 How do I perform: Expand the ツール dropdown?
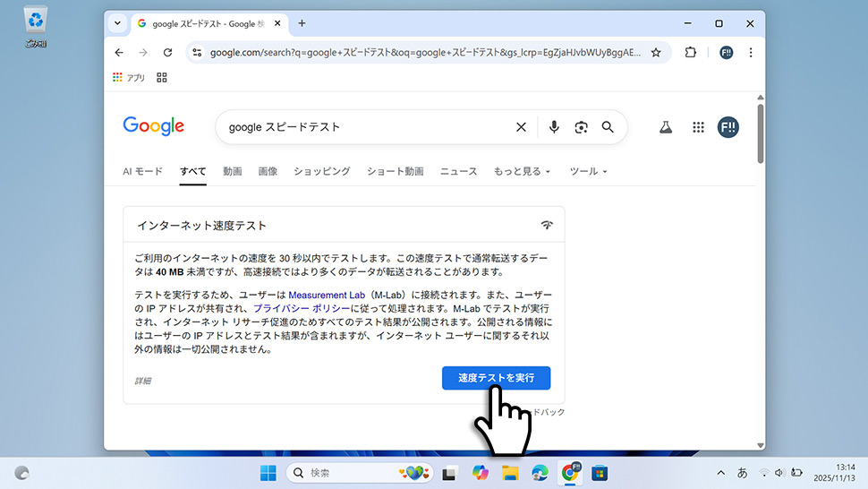click(589, 172)
